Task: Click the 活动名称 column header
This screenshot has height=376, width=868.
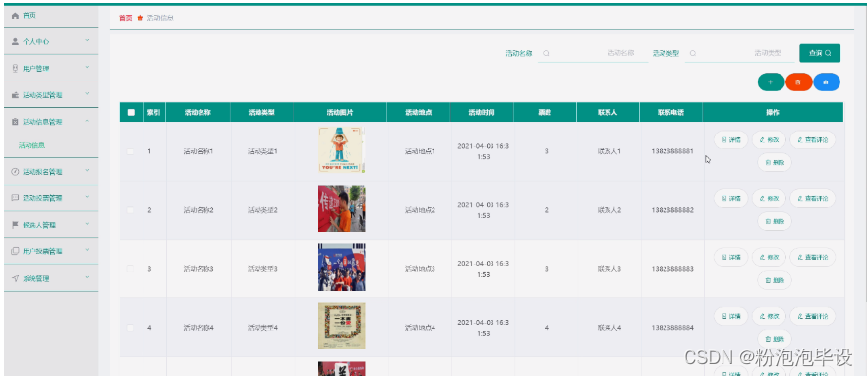Action: [x=199, y=112]
